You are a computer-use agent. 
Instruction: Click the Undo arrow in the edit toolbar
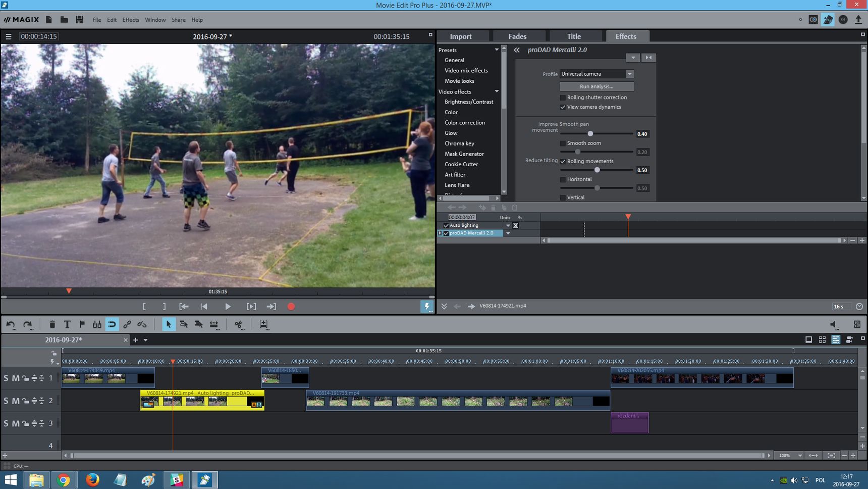coord(11,324)
